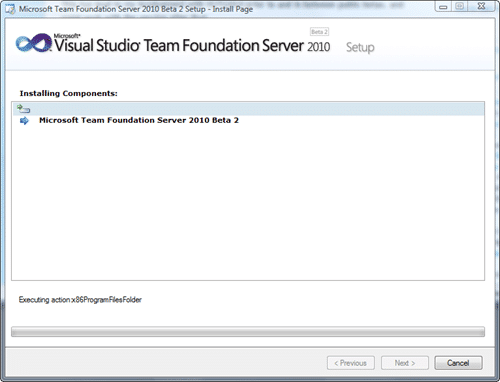Click the Beta 2 badge in the header
The width and height of the screenshot is (500, 382).
(x=319, y=32)
